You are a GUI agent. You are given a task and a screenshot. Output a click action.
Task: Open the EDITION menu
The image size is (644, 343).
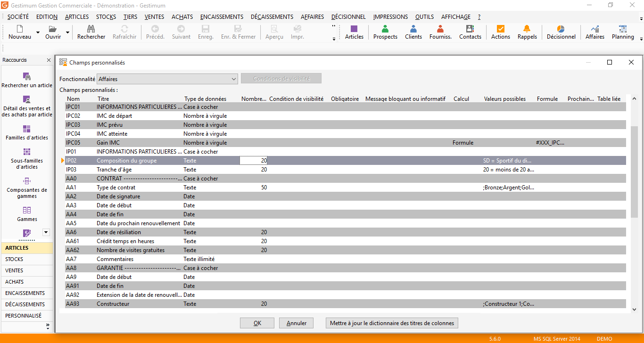[47, 16]
